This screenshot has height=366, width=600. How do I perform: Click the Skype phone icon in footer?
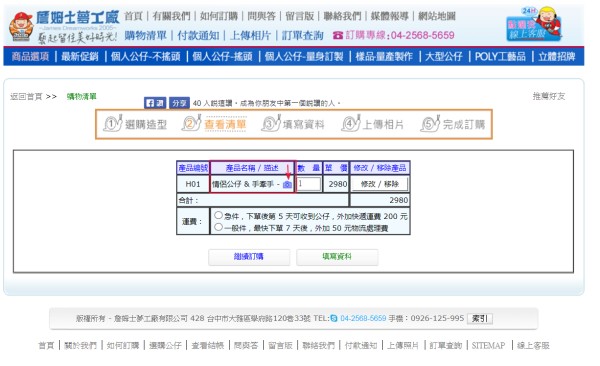pos(334,318)
